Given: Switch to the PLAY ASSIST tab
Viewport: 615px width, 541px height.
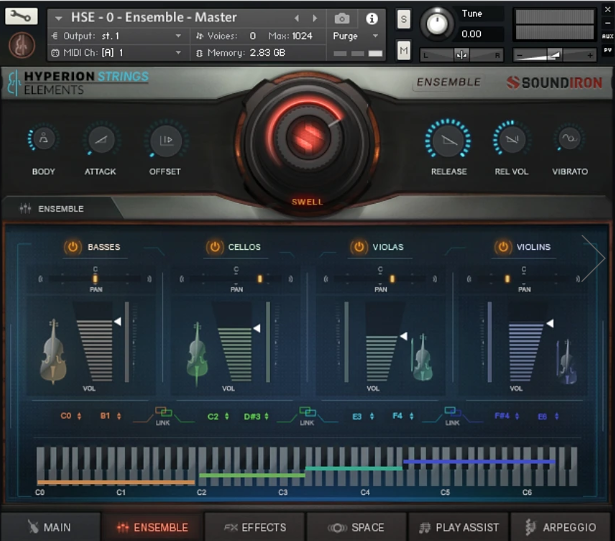Looking at the screenshot, I should click(459, 527).
